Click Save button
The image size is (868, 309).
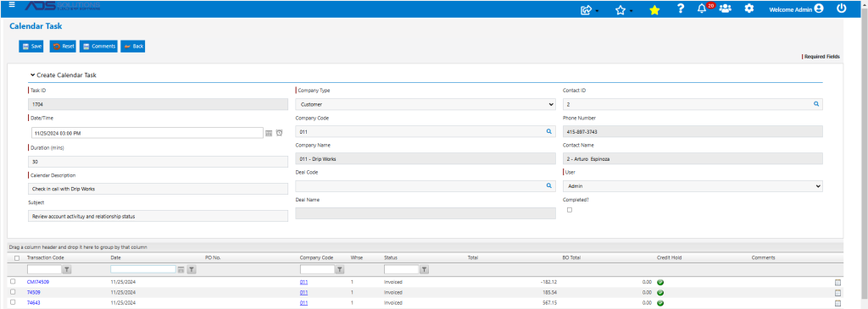(x=31, y=47)
